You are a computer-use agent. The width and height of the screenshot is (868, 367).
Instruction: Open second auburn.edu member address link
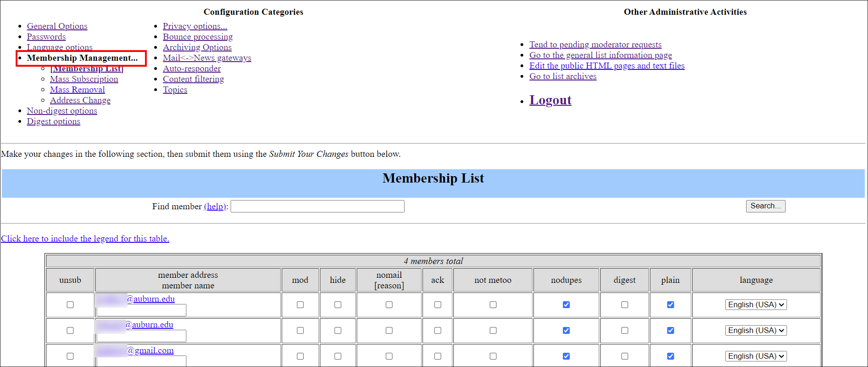click(149, 325)
